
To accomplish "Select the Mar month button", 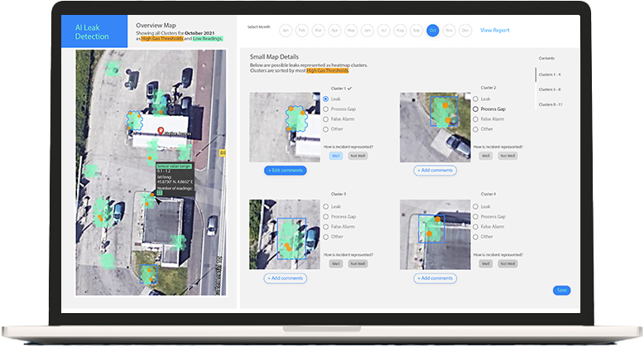I will click(x=319, y=31).
